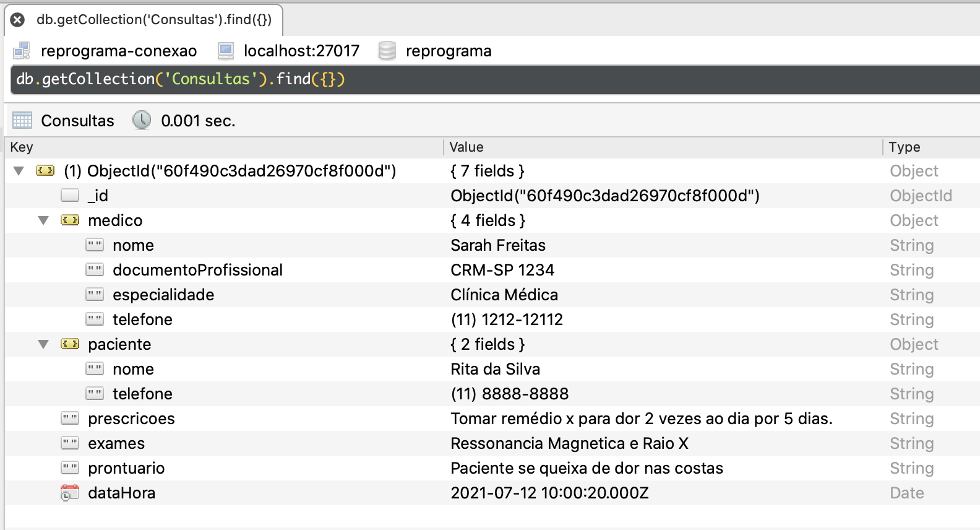Click the value '(11) 1212-12112'

pos(507,319)
